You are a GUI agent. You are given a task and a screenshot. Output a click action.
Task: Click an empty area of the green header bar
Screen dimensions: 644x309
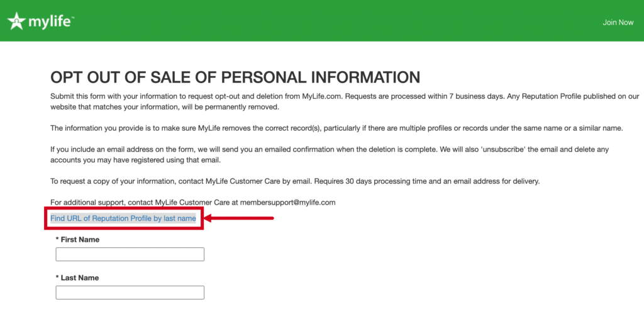coord(328,21)
